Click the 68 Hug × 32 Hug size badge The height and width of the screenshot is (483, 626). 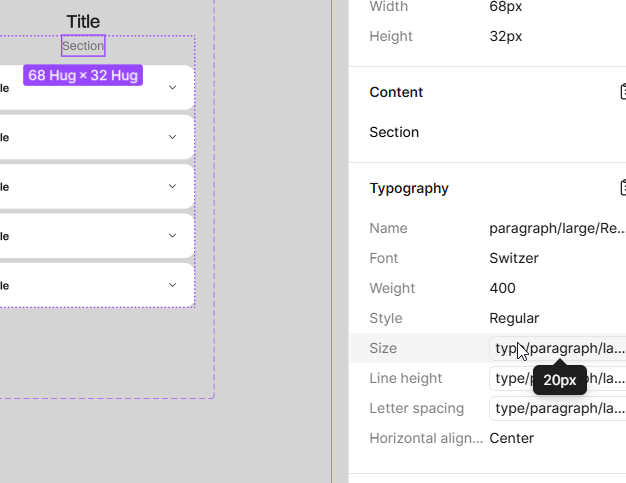[83, 75]
